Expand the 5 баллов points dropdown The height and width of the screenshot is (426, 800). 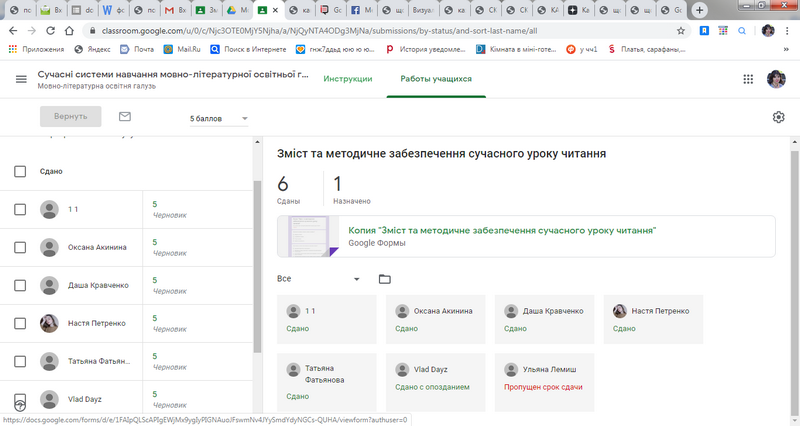[219, 119]
